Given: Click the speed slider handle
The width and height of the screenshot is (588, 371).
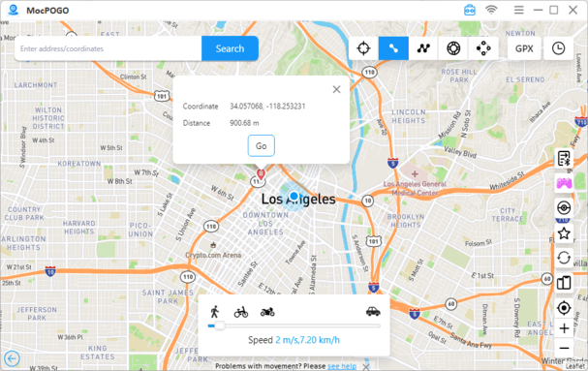Looking at the screenshot, I should click(x=219, y=325).
